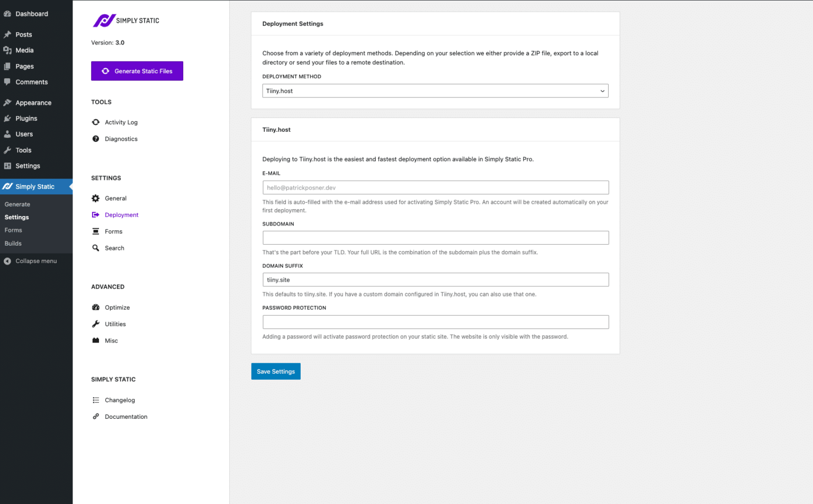Click the Dashboard icon in WordPress sidebar
This screenshot has width=813, height=504.
pyautogui.click(x=7, y=14)
